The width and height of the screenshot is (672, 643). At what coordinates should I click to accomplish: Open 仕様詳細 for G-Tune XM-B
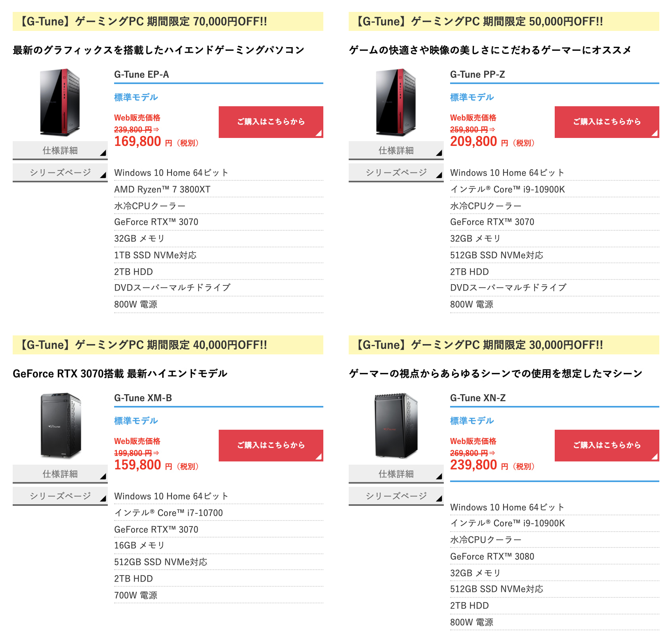(60, 474)
